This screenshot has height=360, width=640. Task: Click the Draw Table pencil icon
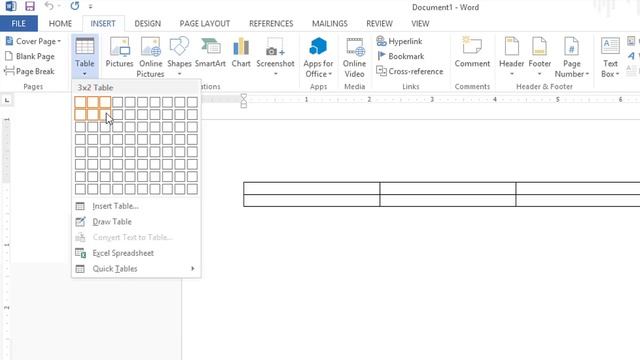pyautogui.click(x=80, y=222)
